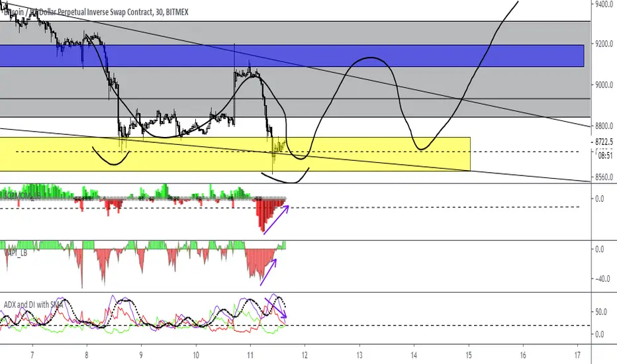Image resolution: width=617 pixels, height=364 pixels.
Task: Click the -40.0 scale value of VAPI_LB pane
Action: coord(602,279)
